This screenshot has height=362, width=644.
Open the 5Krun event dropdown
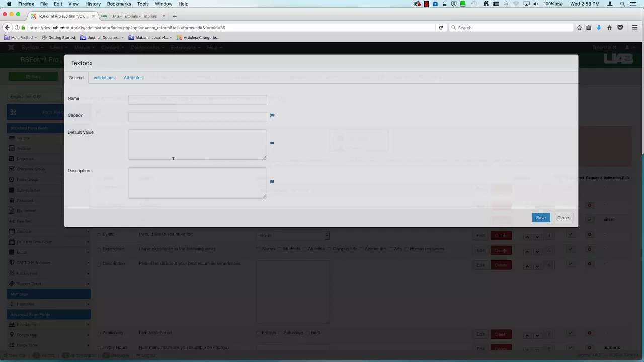[293, 236]
